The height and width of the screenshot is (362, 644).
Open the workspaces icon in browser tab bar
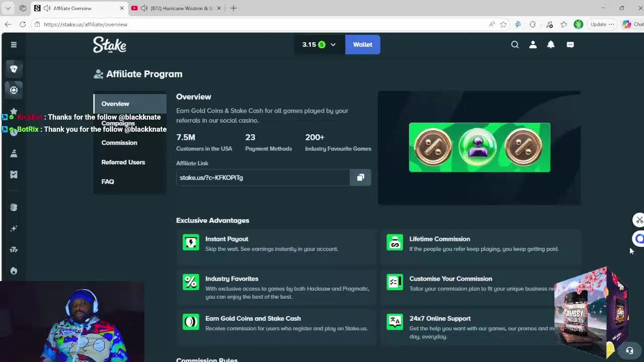[x=23, y=8]
